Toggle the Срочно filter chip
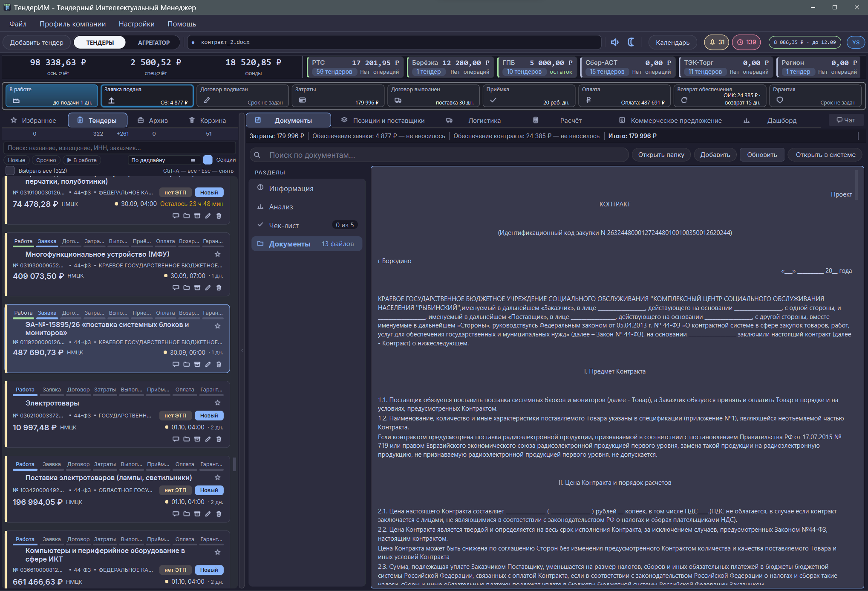868x591 pixels. (46, 160)
